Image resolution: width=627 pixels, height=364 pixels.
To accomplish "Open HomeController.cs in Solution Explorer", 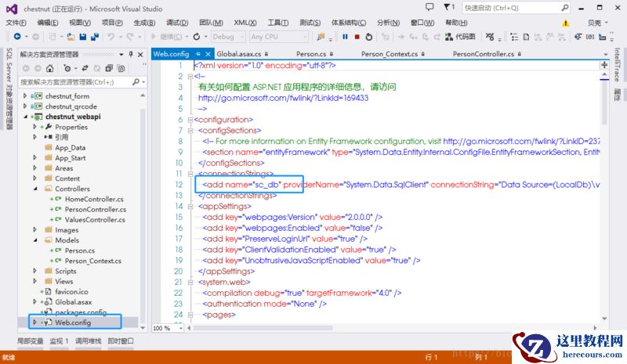I will (94, 200).
